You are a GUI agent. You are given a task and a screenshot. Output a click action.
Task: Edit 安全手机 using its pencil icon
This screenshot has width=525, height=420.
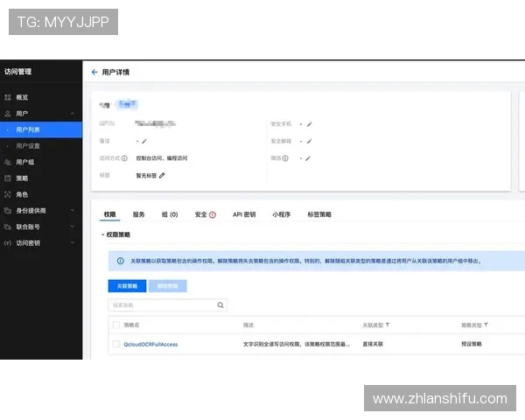point(310,124)
